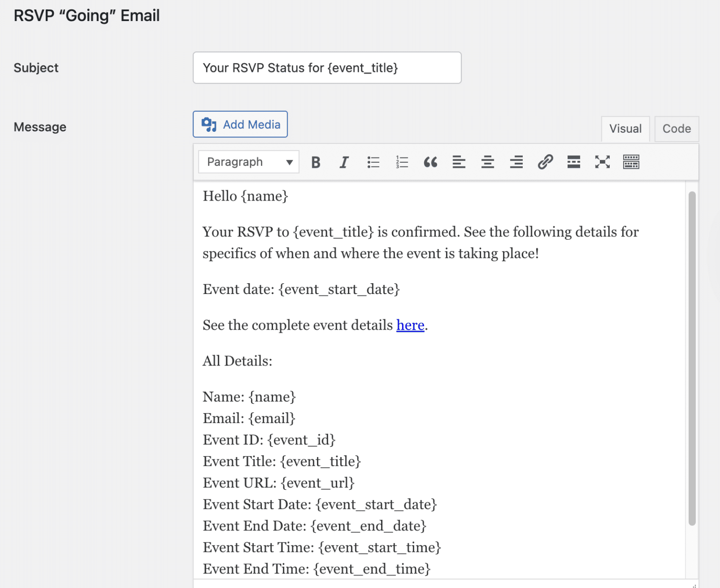Switch to the Code editor tab
The image size is (720, 588).
(x=677, y=129)
